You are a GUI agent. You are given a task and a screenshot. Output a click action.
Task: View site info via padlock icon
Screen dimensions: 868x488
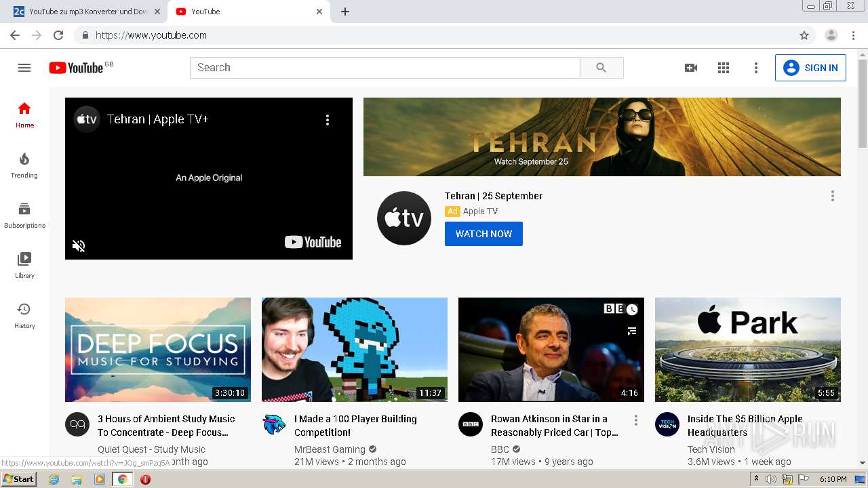(x=85, y=35)
